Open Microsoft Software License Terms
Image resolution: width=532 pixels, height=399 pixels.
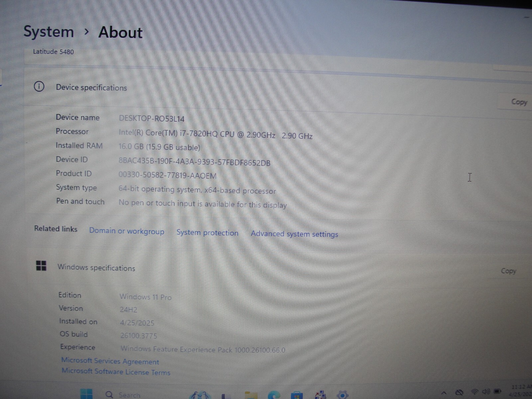pos(116,371)
